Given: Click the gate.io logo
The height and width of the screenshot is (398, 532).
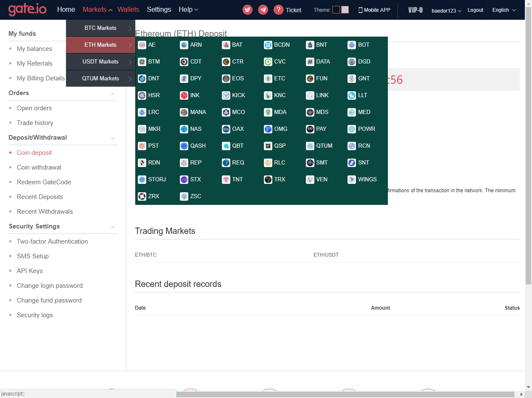Looking at the screenshot, I should (x=27, y=9).
